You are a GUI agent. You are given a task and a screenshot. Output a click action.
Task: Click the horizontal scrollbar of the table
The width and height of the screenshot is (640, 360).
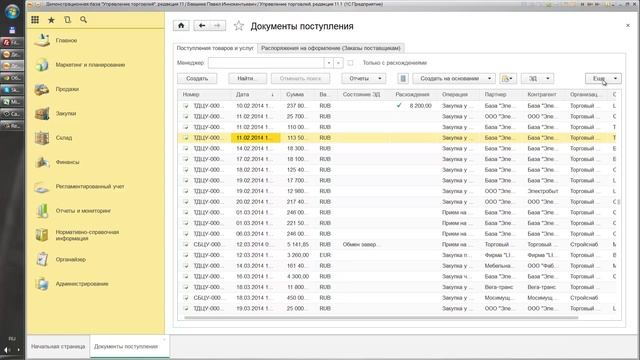381,317
